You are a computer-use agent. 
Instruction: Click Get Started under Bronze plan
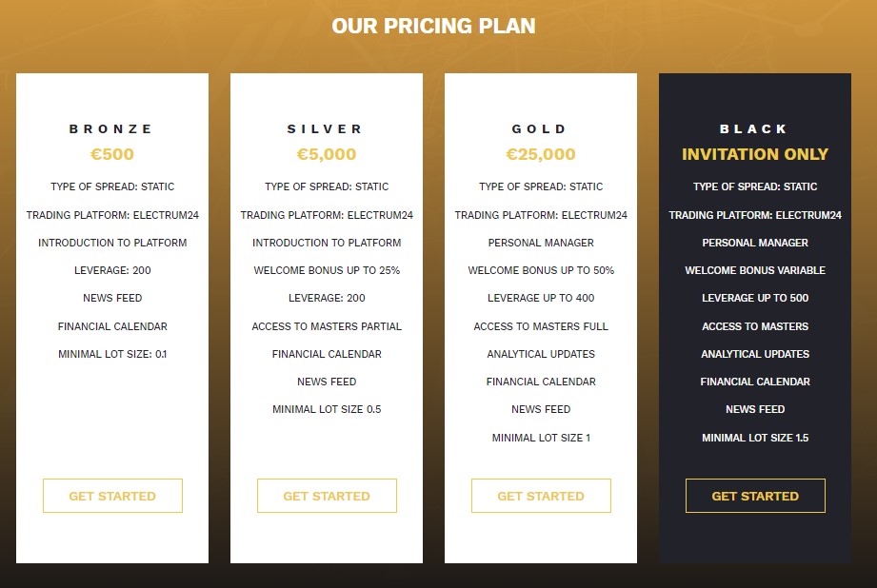(x=112, y=496)
